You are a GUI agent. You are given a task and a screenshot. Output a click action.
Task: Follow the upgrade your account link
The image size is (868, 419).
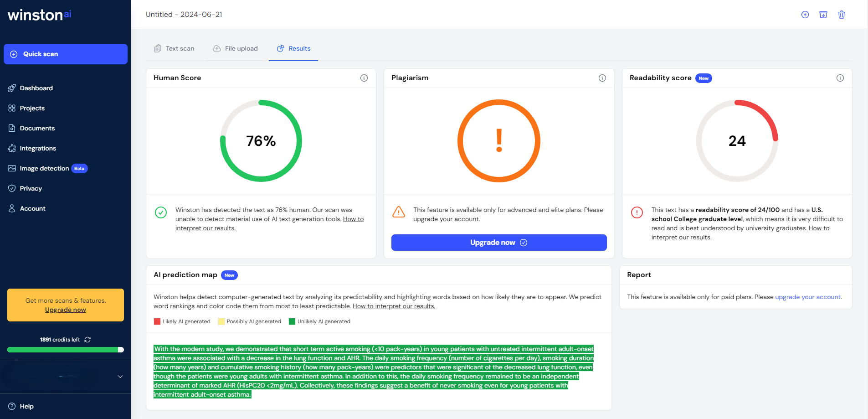808,297
